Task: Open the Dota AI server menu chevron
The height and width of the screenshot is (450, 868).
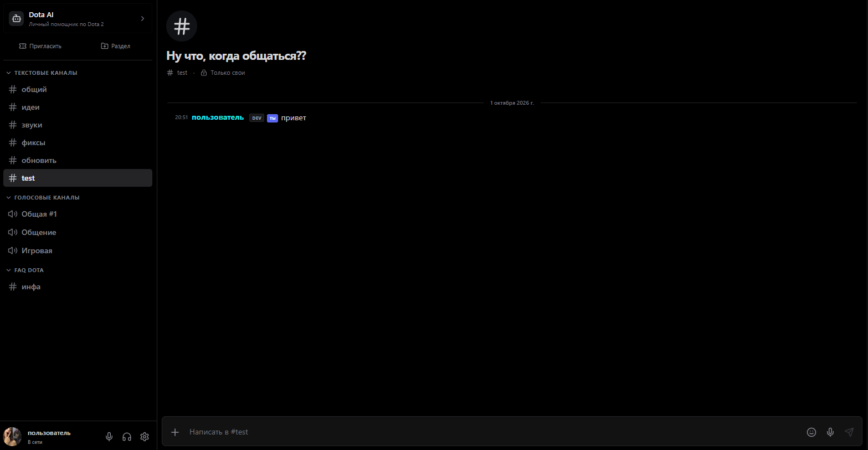Action: point(142,19)
